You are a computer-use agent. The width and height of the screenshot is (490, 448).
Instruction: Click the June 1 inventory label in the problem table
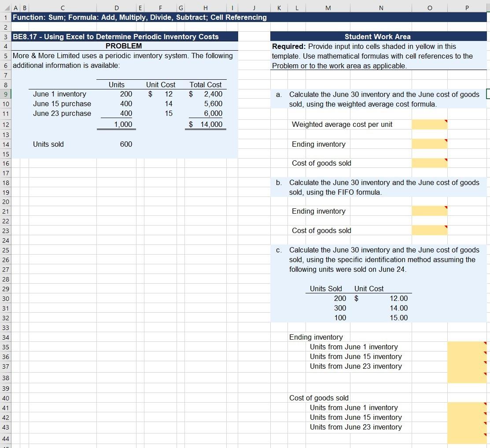click(x=60, y=94)
